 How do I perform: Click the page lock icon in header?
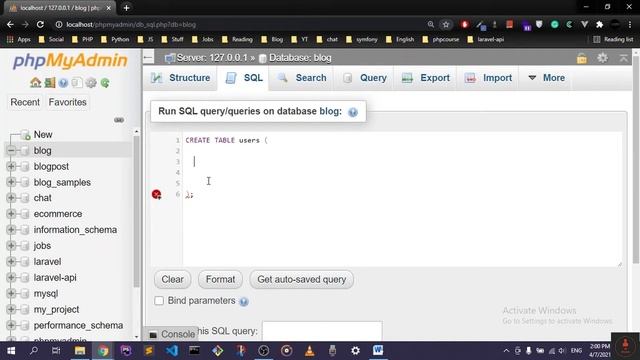[582, 58]
